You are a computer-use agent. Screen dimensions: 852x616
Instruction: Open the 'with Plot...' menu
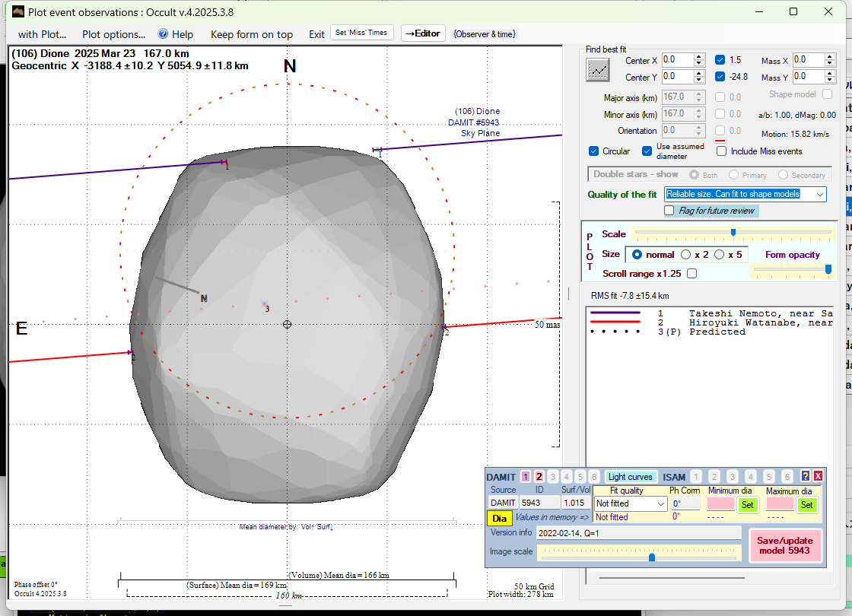[x=43, y=34]
